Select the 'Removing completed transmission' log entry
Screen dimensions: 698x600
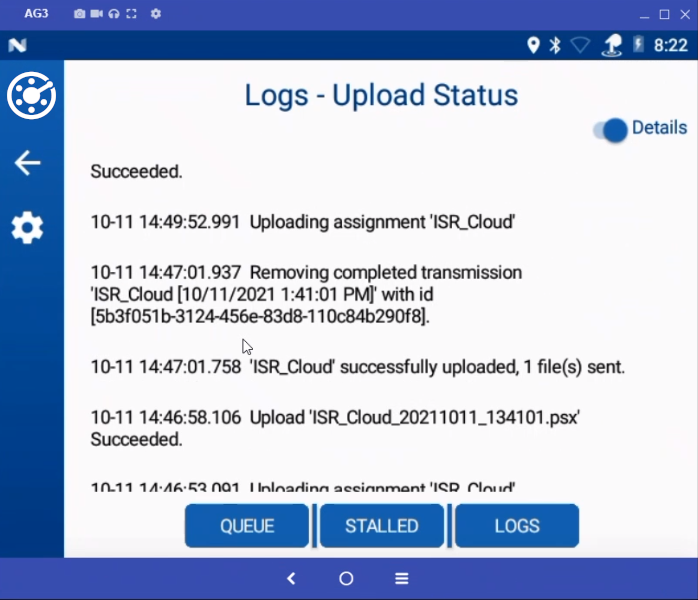[306, 294]
